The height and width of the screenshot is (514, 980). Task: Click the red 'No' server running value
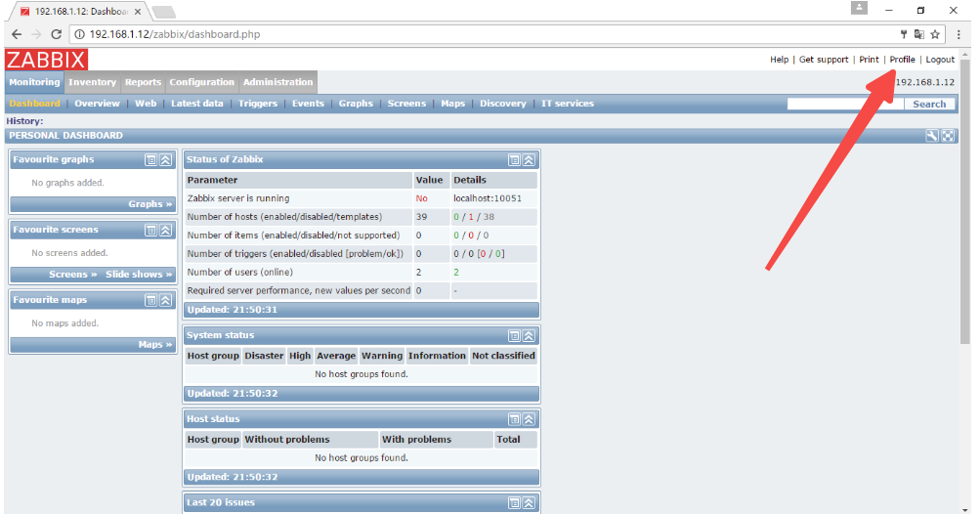(422, 198)
